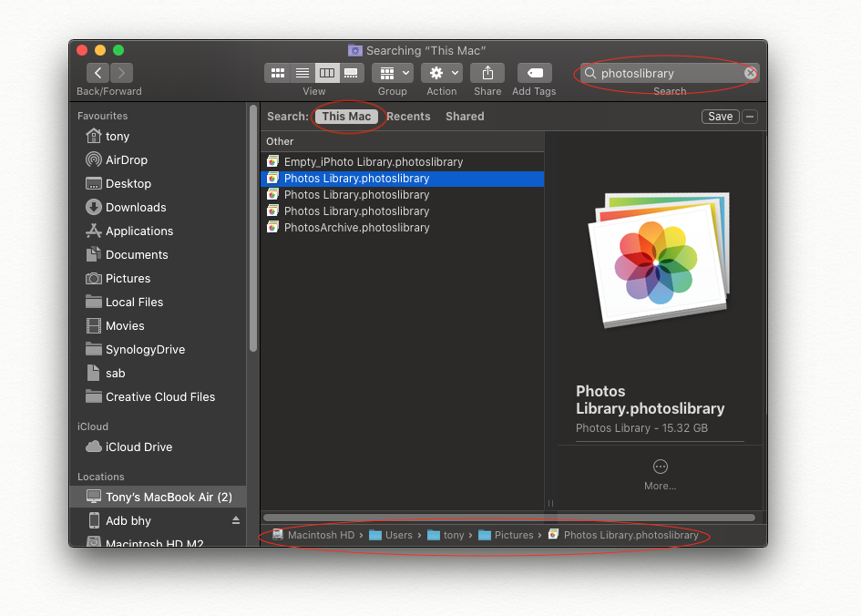Click Macintosh HD in the path bar

click(314, 535)
